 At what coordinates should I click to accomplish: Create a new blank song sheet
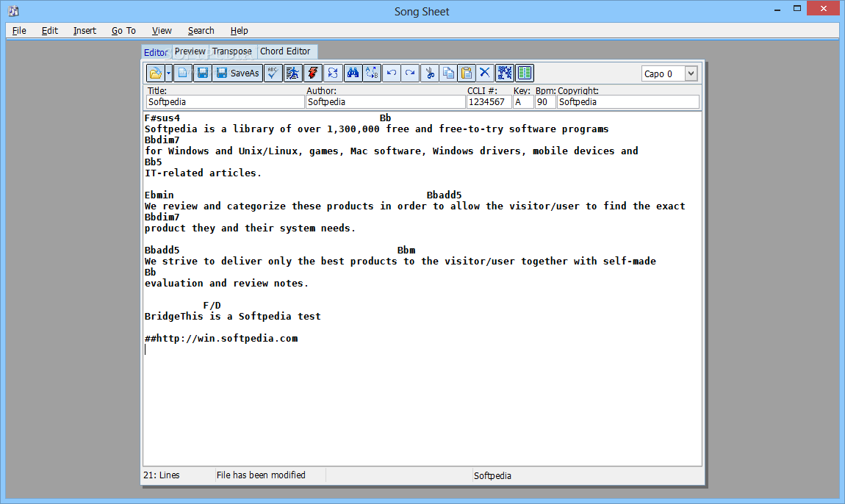pos(183,73)
